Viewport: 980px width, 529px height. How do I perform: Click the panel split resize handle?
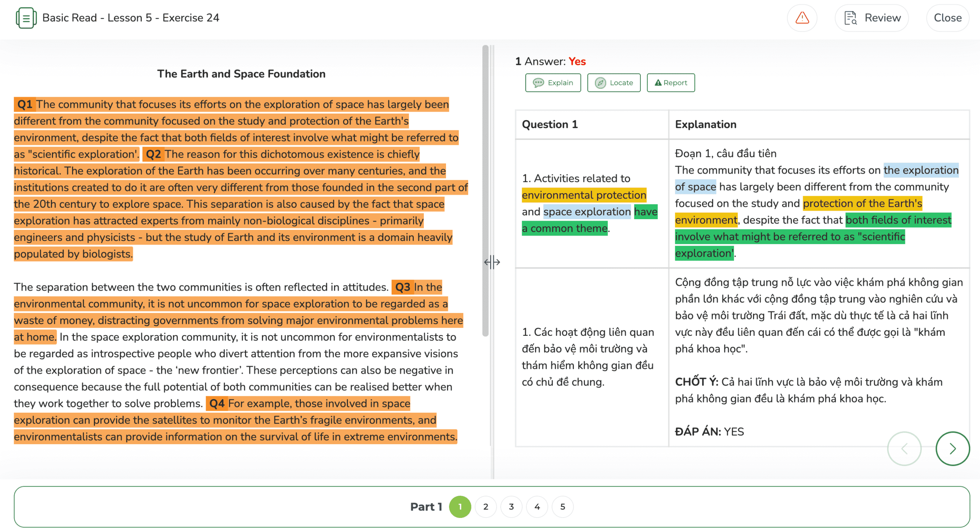point(492,262)
